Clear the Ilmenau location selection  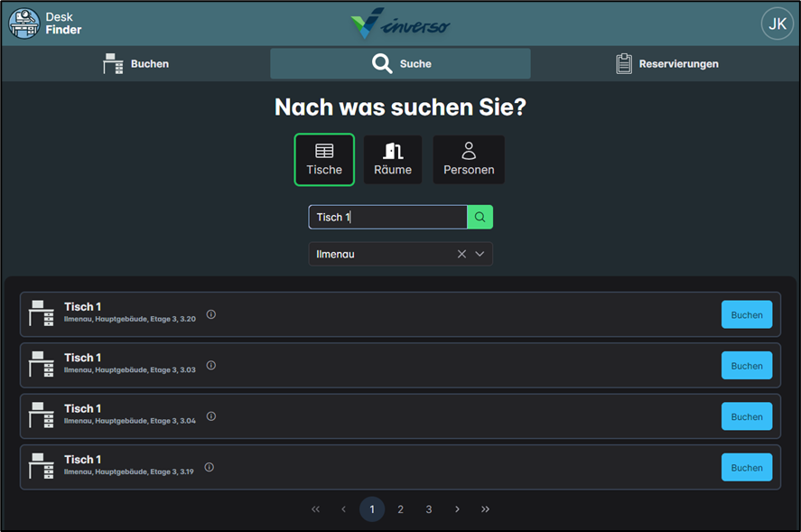(x=461, y=254)
